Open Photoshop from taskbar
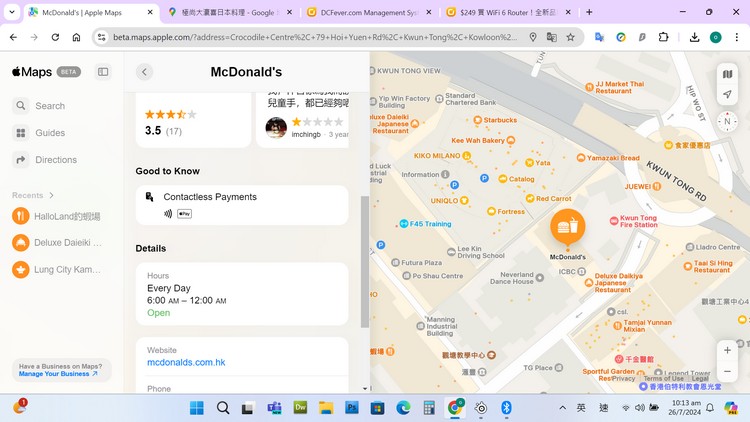Image resolution: width=750 pixels, height=422 pixels. pos(352,408)
